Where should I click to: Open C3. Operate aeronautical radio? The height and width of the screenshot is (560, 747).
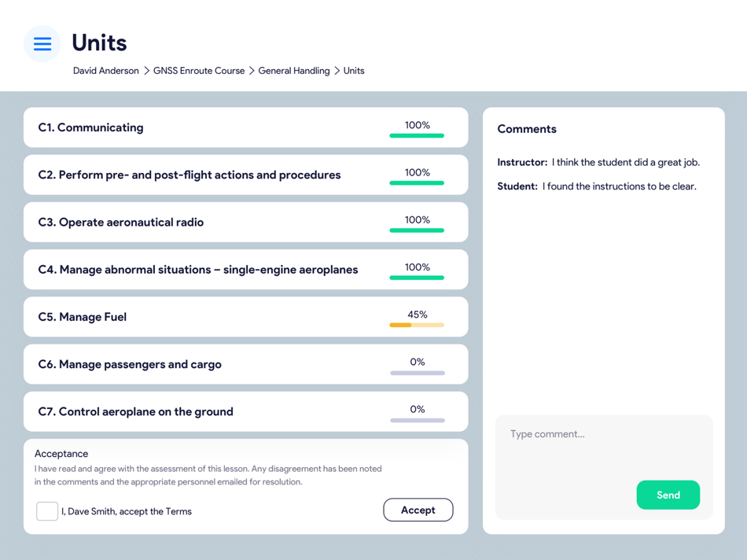click(246, 222)
